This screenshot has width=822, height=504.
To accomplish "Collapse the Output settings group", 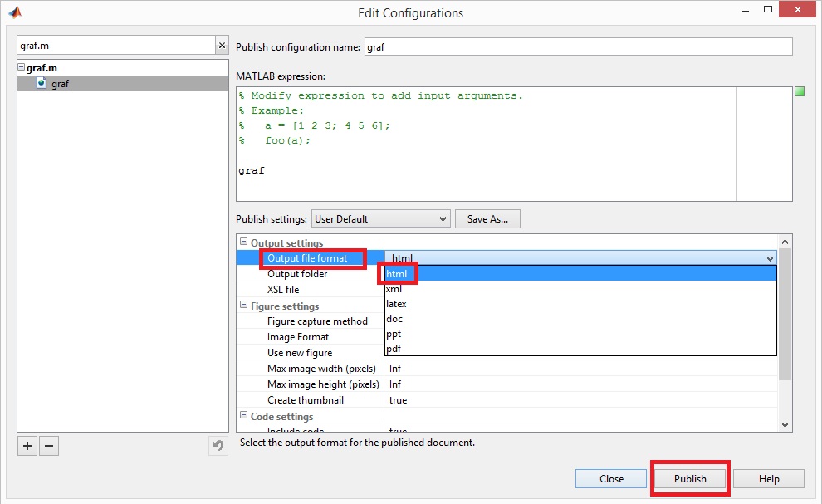I will tap(243, 242).
